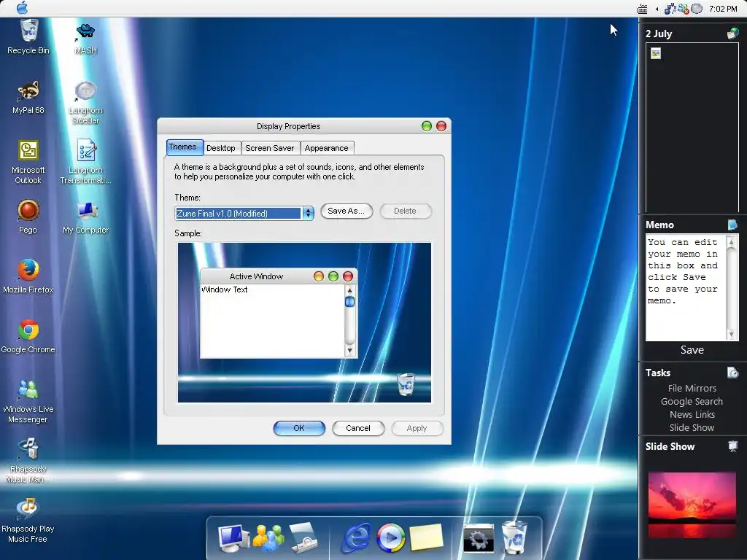Image resolution: width=747 pixels, height=560 pixels.
Task: Click the 7:02 PM clock
Action: [723, 9]
